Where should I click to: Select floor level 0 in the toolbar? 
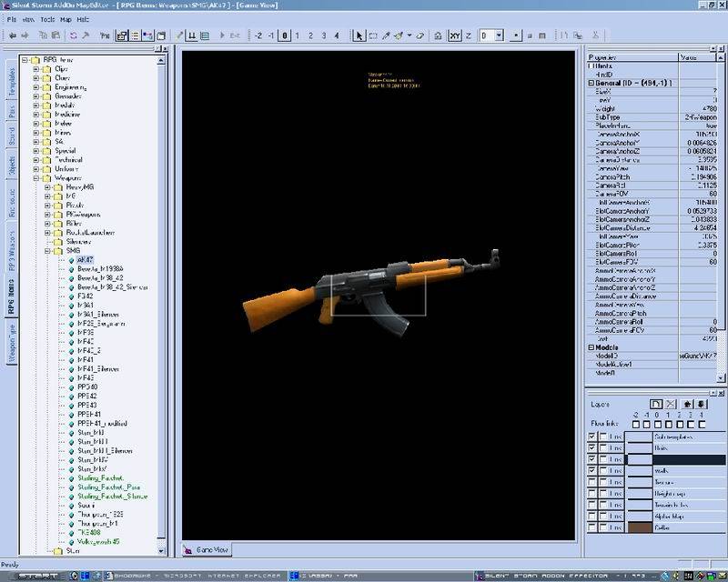tap(285, 35)
